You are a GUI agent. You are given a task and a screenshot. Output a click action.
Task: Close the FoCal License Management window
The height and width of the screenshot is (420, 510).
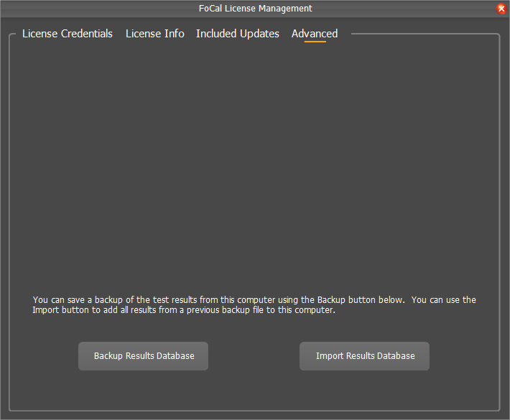(x=501, y=9)
